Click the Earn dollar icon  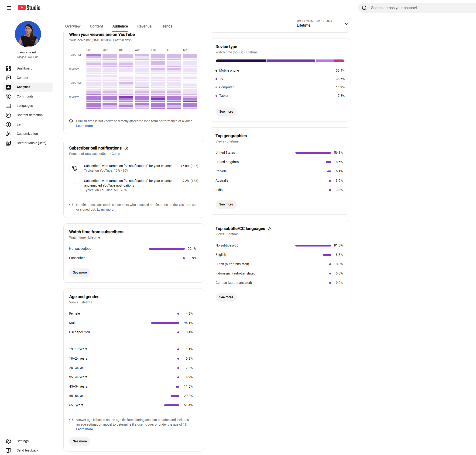tap(8, 125)
